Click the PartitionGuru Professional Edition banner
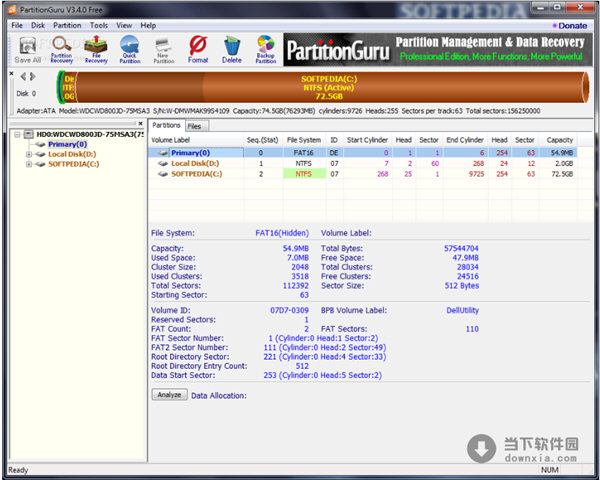Screen dimensions: 600x480 point(438,50)
